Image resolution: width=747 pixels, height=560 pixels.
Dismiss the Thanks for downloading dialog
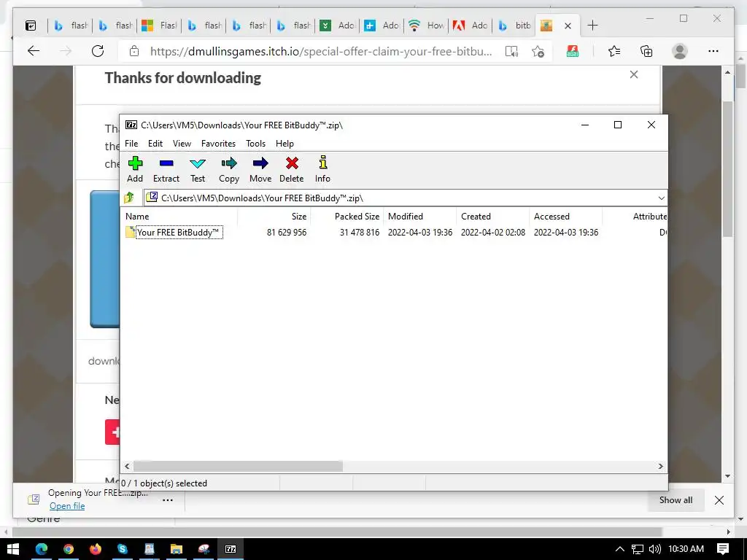[x=634, y=74]
